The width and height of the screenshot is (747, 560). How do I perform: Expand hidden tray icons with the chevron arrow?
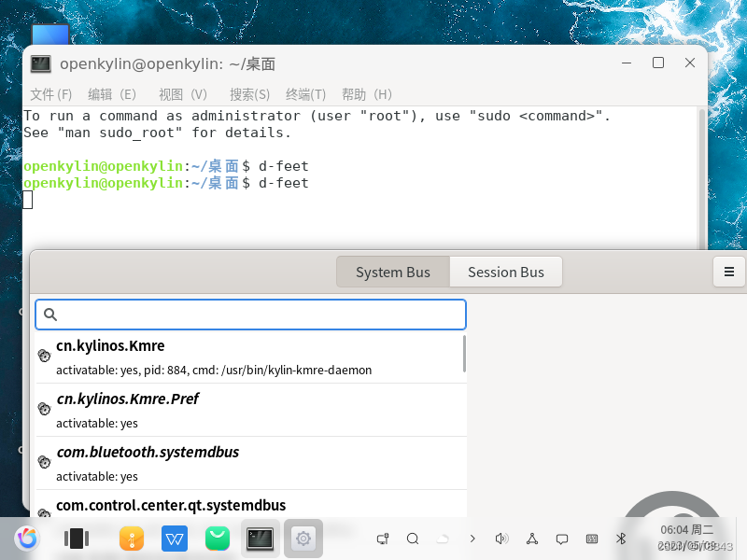[x=472, y=539]
